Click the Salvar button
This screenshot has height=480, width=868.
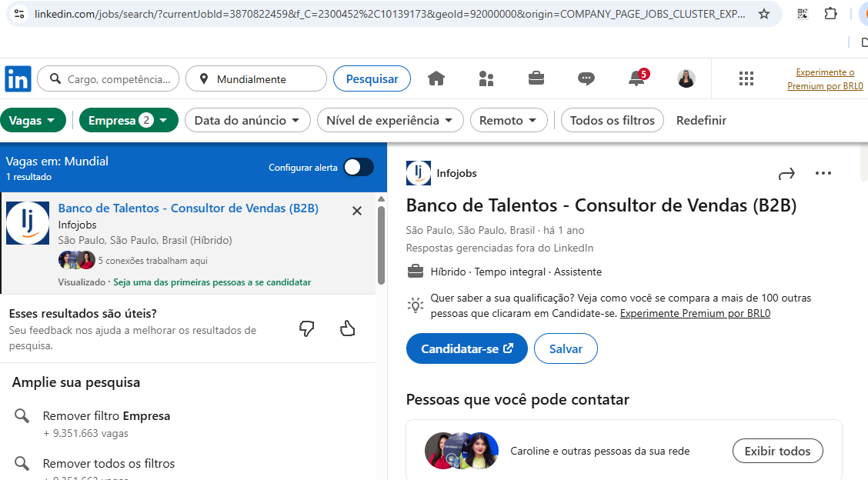tap(566, 348)
